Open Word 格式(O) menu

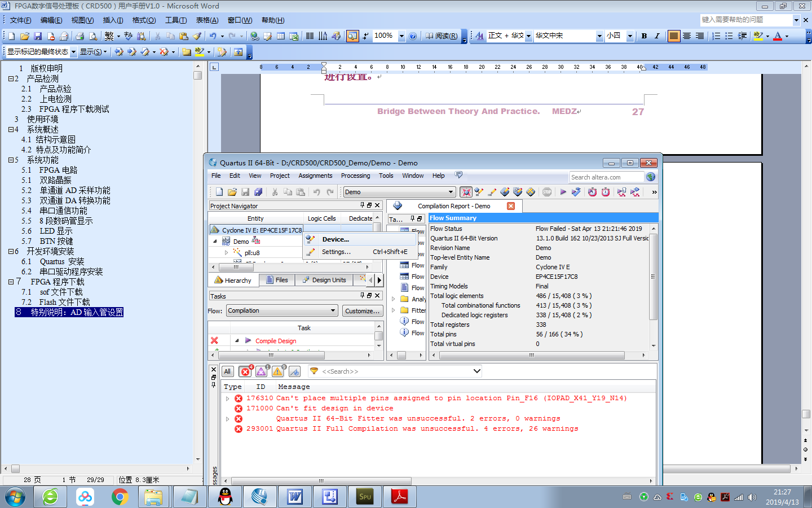tap(144, 20)
